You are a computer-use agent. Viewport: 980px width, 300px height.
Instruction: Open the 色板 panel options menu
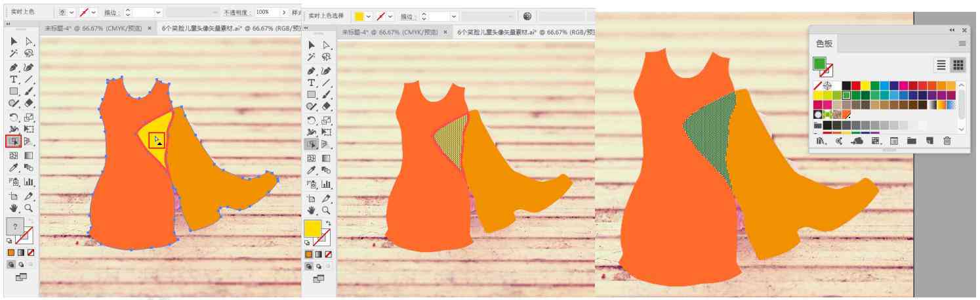pos(962,43)
